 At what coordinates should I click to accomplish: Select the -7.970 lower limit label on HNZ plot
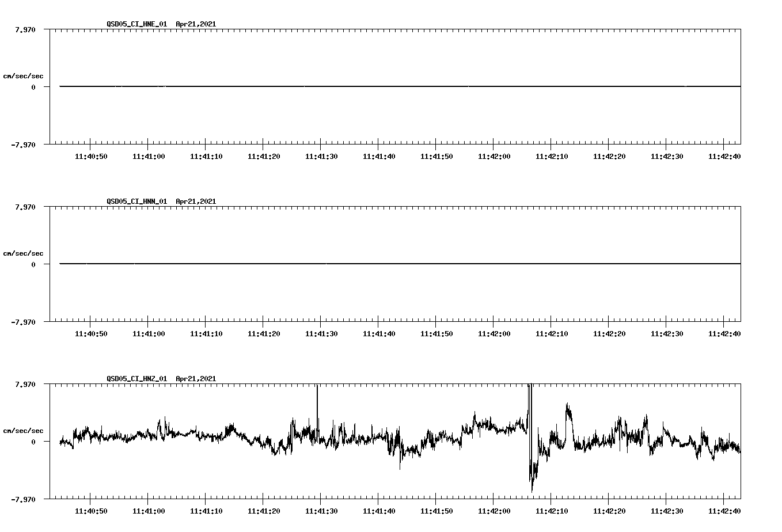click(x=24, y=499)
